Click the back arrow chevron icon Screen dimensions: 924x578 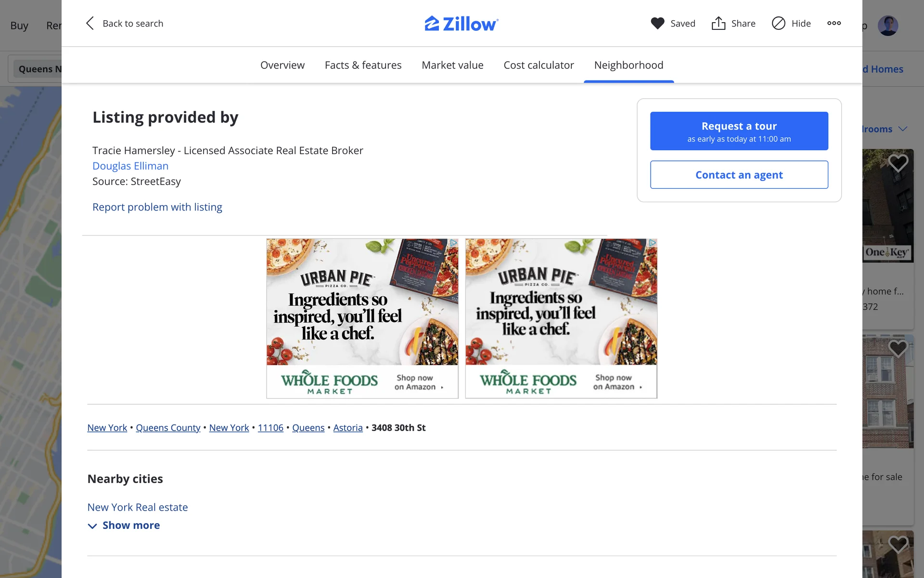pos(90,23)
